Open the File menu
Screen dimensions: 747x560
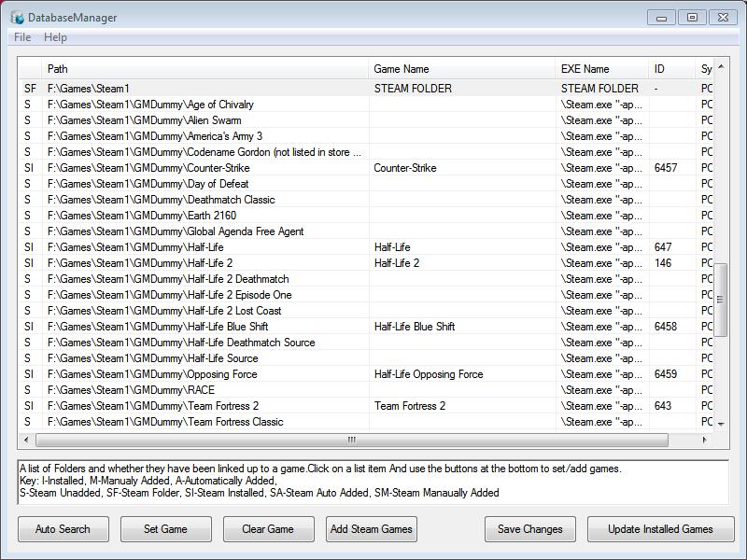[22, 37]
